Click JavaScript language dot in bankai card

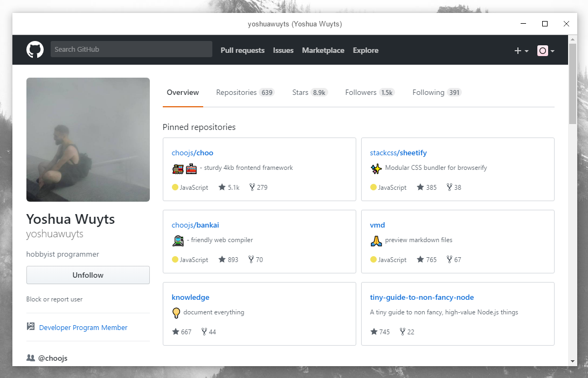click(x=175, y=259)
